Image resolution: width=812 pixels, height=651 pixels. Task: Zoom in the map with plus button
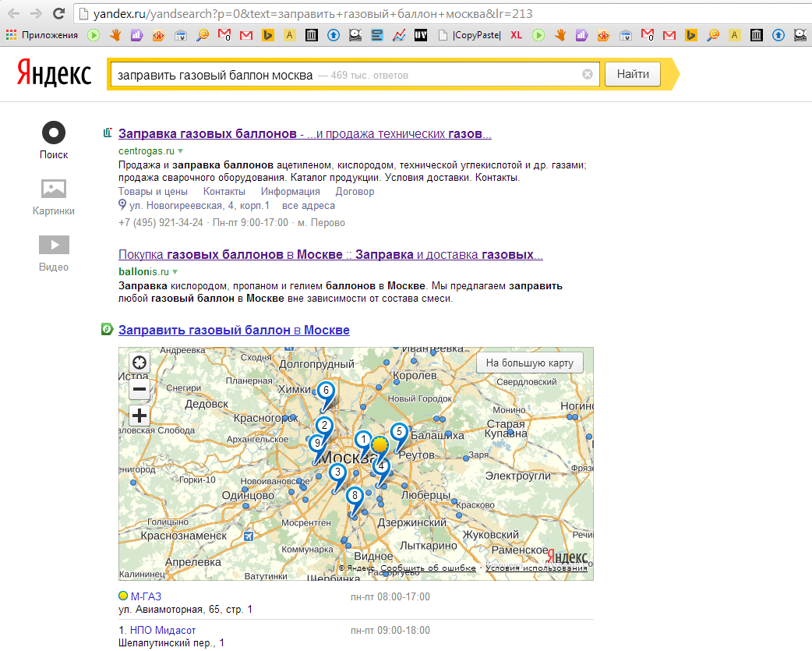[x=139, y=415]
